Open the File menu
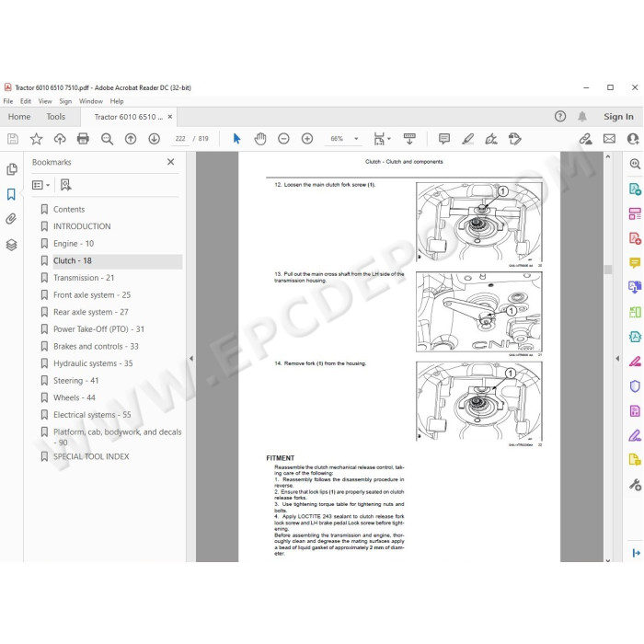644x644 pixels. [7, 101]
